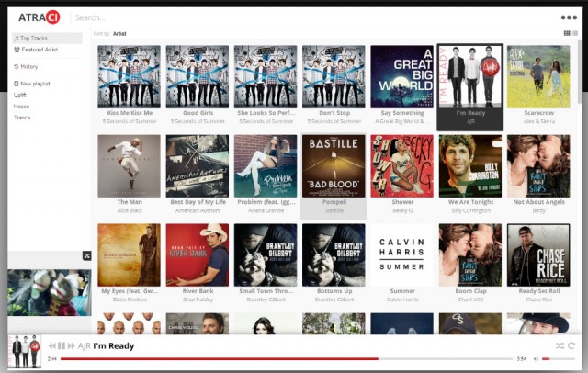The width and height of the screenshot is (588, 373).
Task: Click the Bastille artist name
Action: tap(334, 210)
